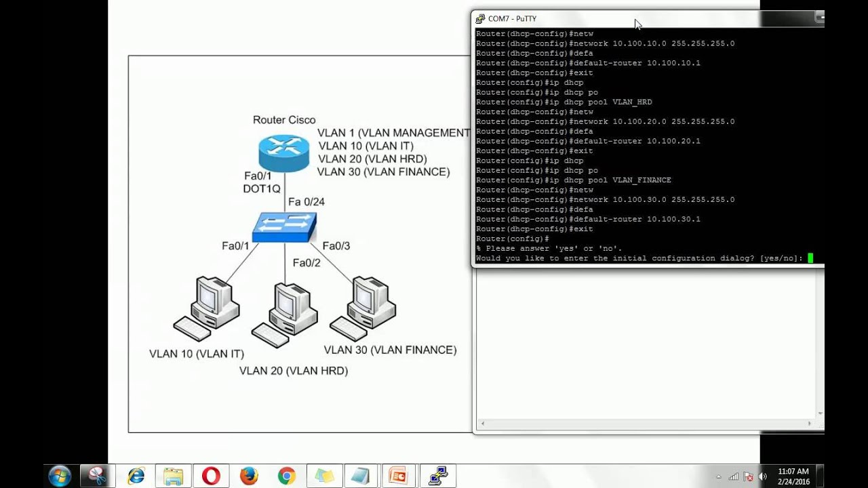Select the VLAN 10 (VLAN IT) computer icon
The height and width of the screenshot is (488, 868).
click(206, 308)
